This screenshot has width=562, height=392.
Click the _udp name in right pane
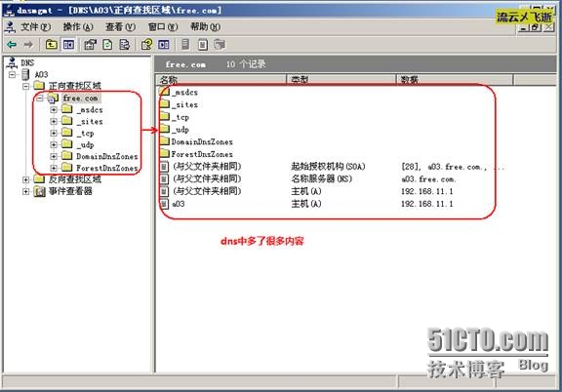pyautogui.click(x=181, y=129)
